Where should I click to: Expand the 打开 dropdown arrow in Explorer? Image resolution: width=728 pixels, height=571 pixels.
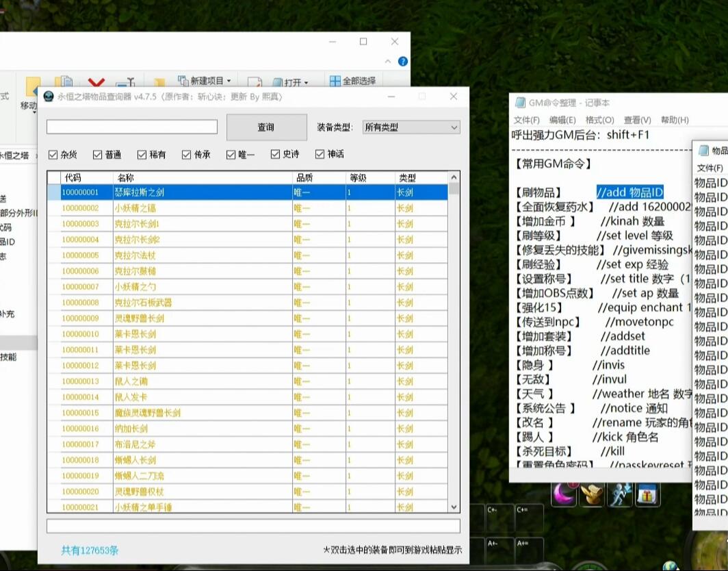(306, 83)
